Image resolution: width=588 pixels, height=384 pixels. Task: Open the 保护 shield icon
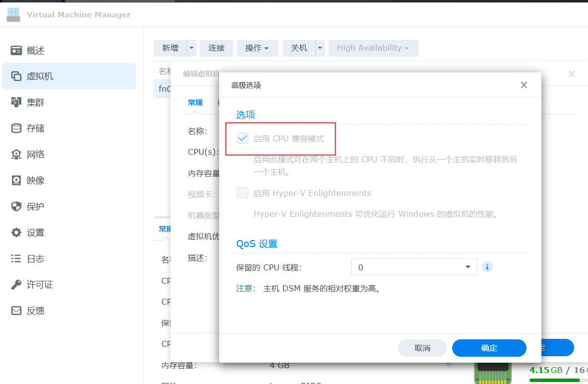(x=16, y=206)
